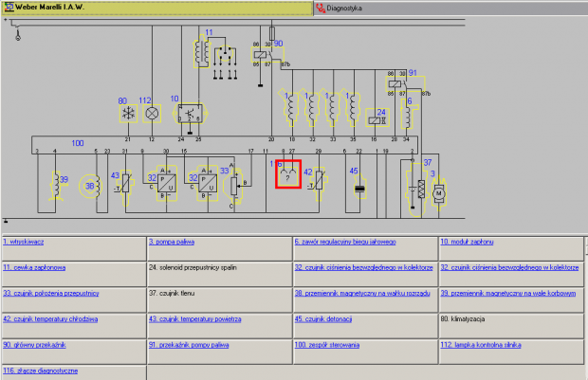Open link 43. czujnik temperatury powietrza
588x380 pixels.
tap(194, 319)
